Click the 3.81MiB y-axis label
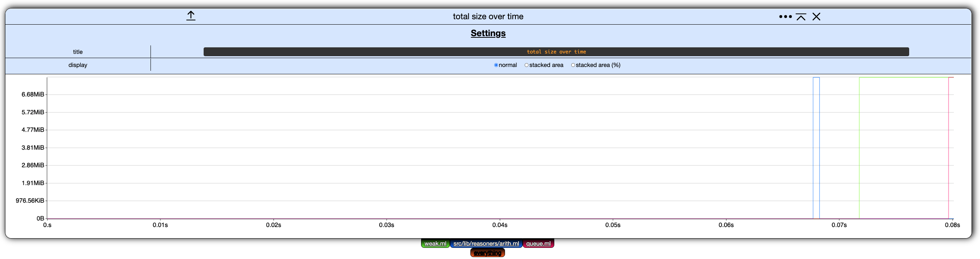The height and width of the screenshot is (259, 980). click(x=33, y=148)
